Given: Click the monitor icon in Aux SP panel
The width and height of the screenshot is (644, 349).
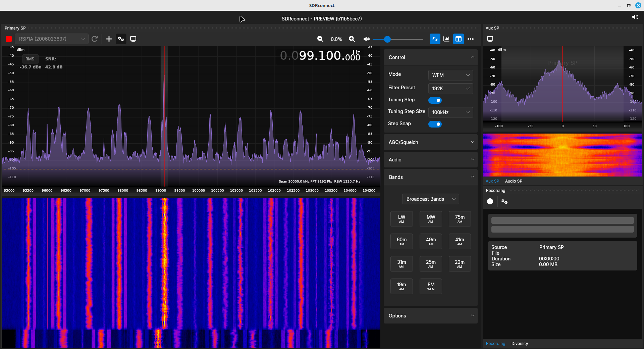Looking at the screenshot, I should click(490, 39).
